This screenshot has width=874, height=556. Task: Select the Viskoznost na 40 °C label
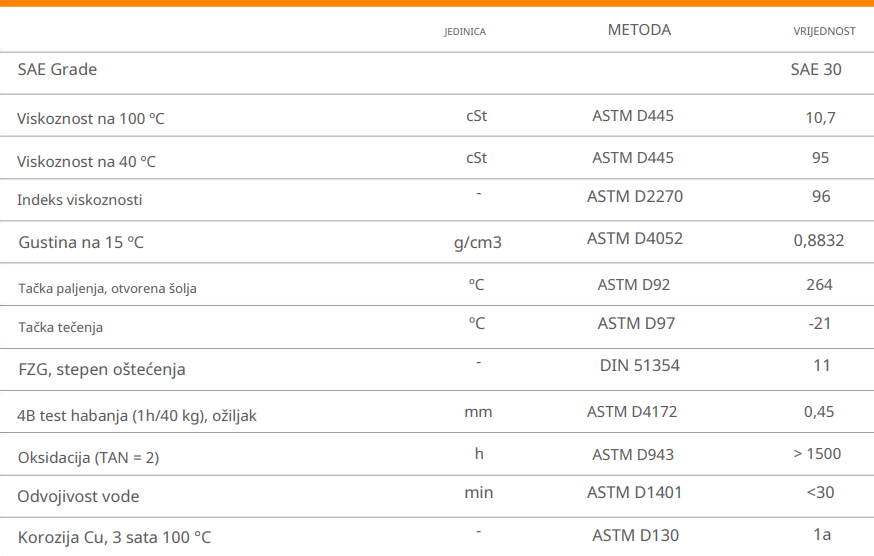(x=87, y=161)
